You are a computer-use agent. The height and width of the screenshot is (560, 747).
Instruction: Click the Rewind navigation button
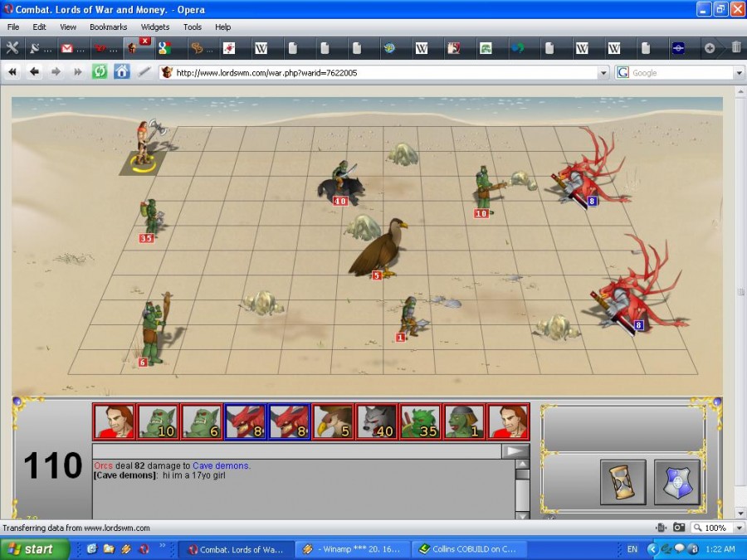(12, 72)
